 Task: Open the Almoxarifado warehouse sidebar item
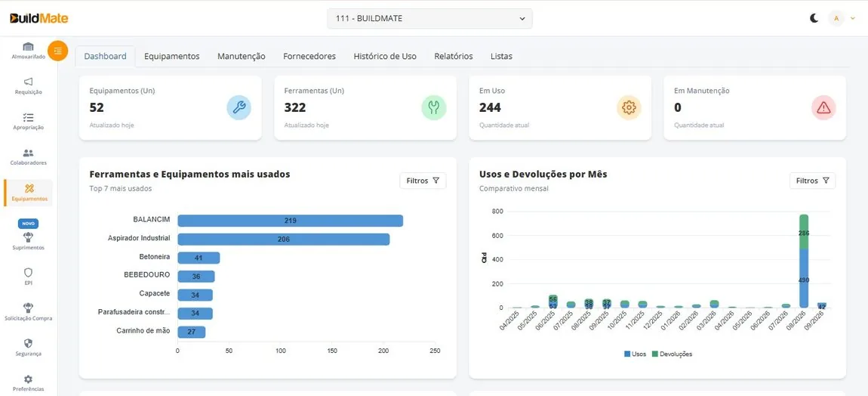tap(28, 50)
